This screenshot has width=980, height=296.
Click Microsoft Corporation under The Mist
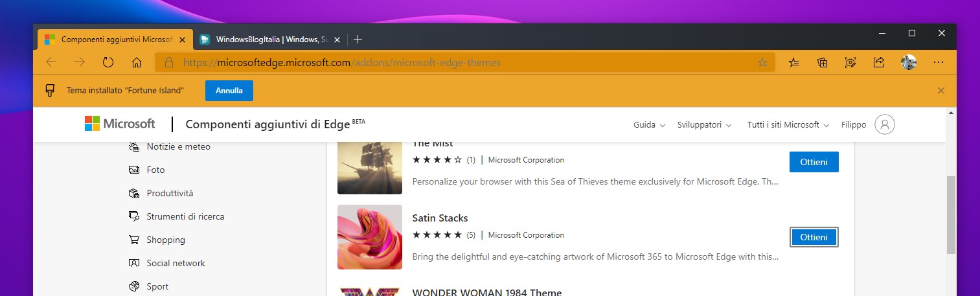tap(526, 160)
